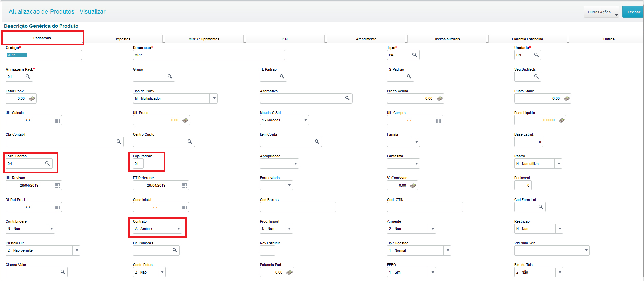Expand Prod. Import dropdown
This screenshot has width=644, height=281.
coord(289,229)
